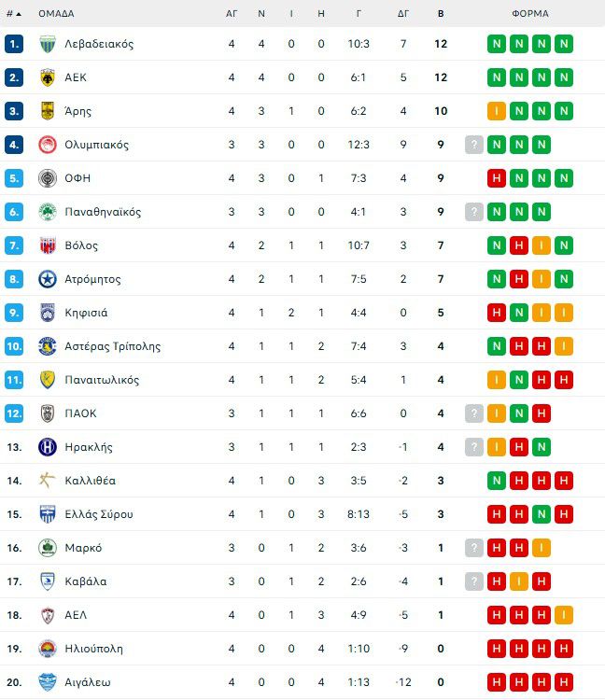Click ΟΦΗ red loss form badge
The height and width of the screenshot is (700, 605).
pos(497,178)
